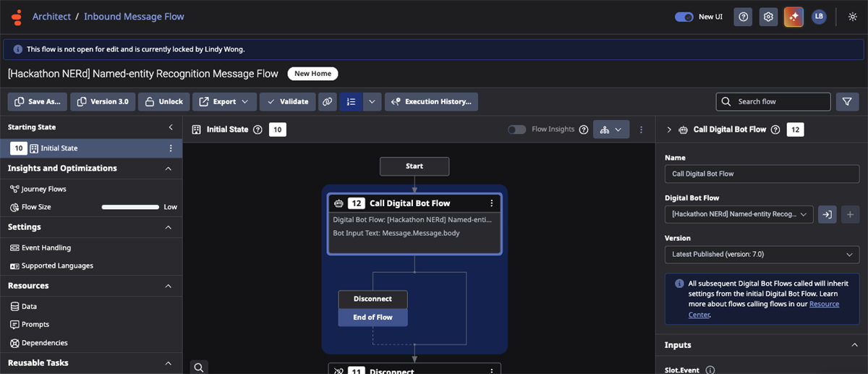This screenshot has height=374, width=868.
Task: Click the plus button beside Digital Bot Flow
Action: pos(850,214)
